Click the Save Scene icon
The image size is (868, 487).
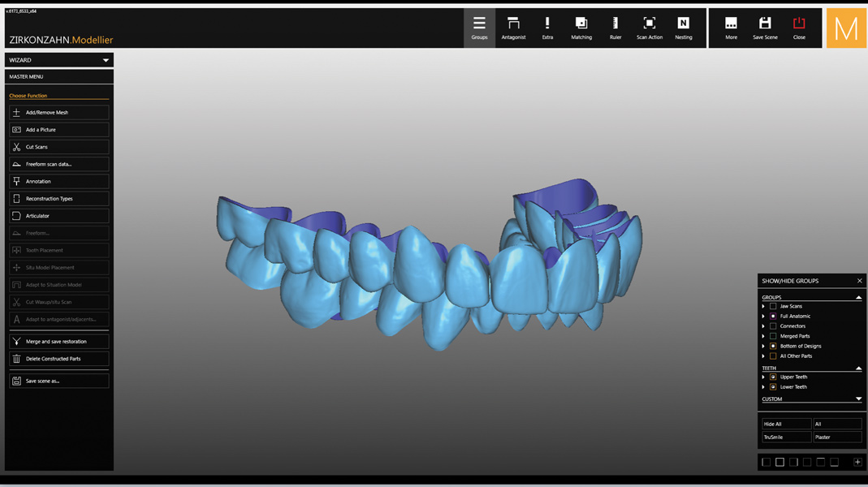point(765,28)
